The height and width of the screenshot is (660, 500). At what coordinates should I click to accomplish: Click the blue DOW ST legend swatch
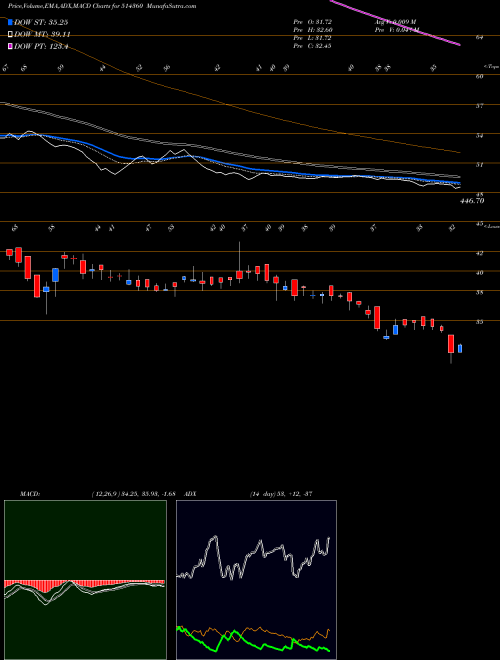(11, 22)
